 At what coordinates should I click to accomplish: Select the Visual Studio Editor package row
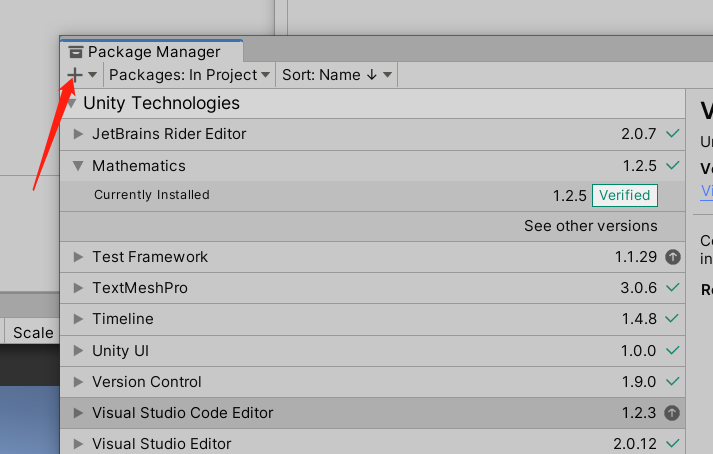click(300, 443)
